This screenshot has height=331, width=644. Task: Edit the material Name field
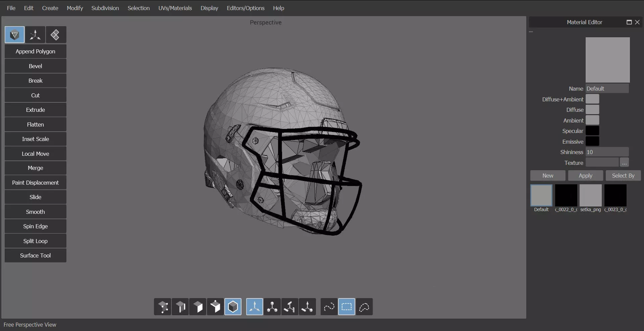tap(607, 89)
